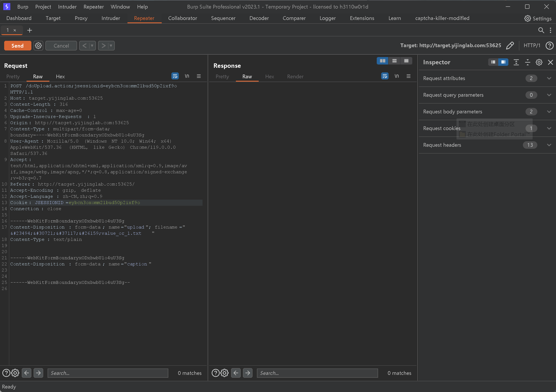Toggle the HTTP/1 protocol selector
This screenshot has width=556, height=392.
pos(532,46)
